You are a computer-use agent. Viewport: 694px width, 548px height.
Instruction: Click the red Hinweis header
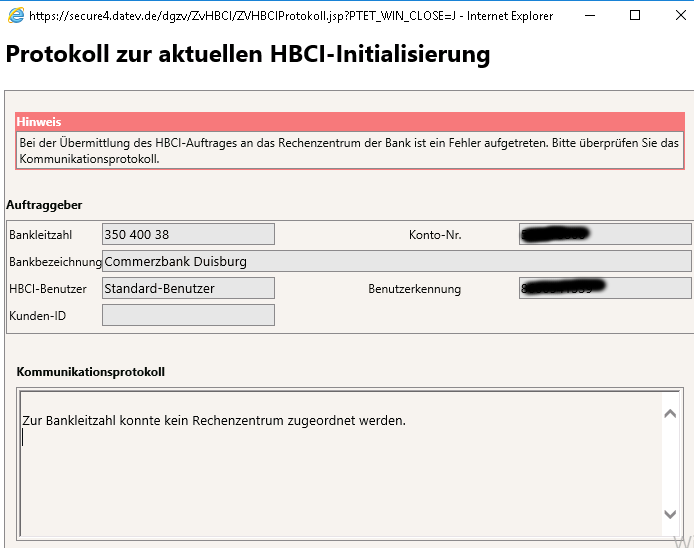(350, 121)
